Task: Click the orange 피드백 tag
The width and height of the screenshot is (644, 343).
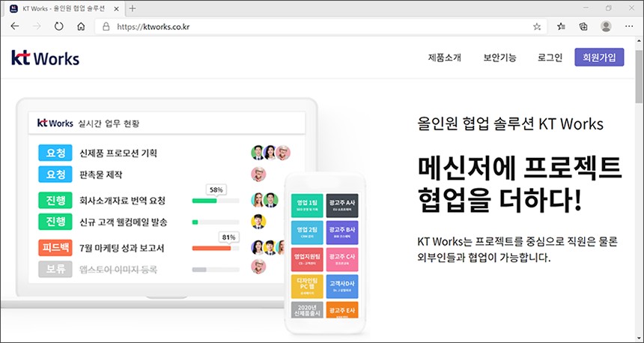Action: [55, 248]
